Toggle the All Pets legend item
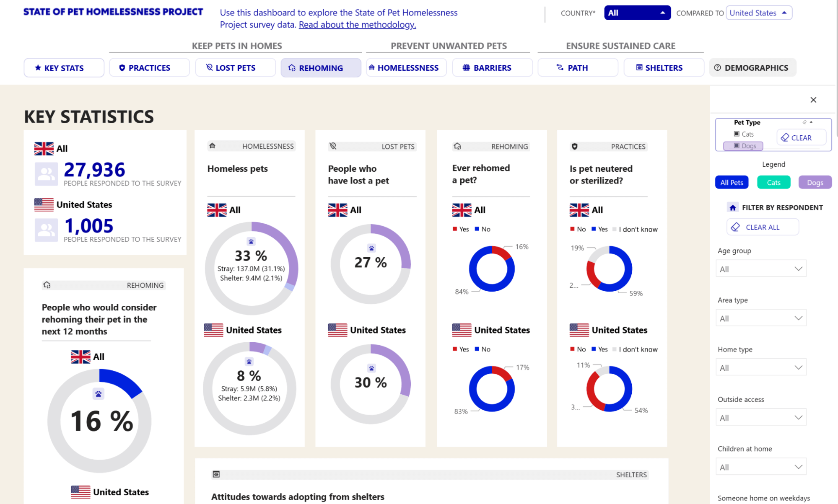This screenshot has width=838, height=504. 731,182
